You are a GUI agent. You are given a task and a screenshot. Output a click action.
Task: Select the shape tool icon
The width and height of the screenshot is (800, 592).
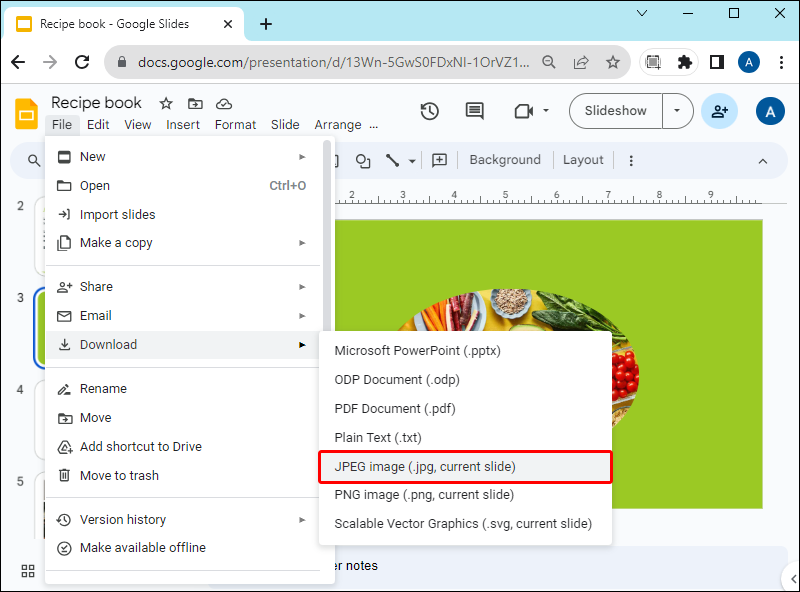[363, 161]
